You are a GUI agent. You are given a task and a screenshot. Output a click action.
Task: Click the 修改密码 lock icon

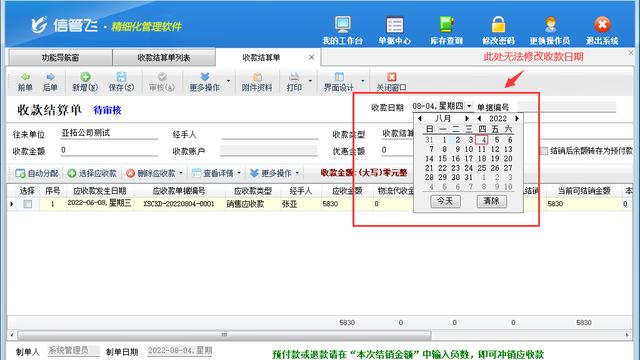[498, 24]
